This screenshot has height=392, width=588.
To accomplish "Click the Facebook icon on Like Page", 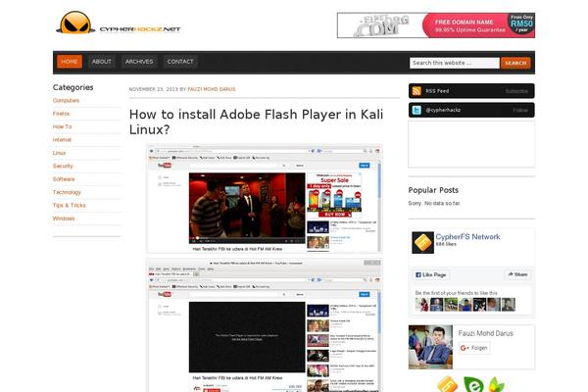I will 418,274.
